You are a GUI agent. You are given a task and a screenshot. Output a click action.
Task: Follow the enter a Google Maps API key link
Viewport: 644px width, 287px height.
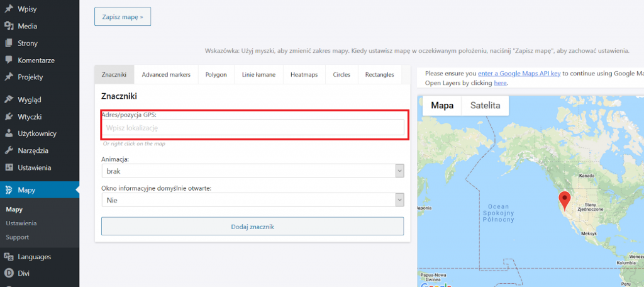coord(519,74)
